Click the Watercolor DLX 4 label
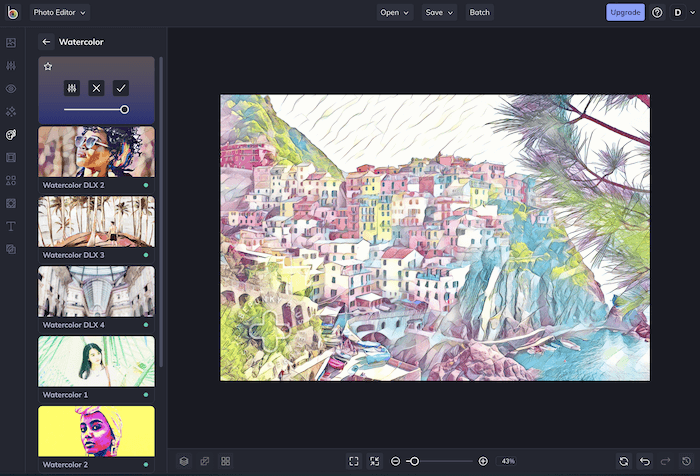The width and height of the screenshot is (700, 476). pos(74,325)
